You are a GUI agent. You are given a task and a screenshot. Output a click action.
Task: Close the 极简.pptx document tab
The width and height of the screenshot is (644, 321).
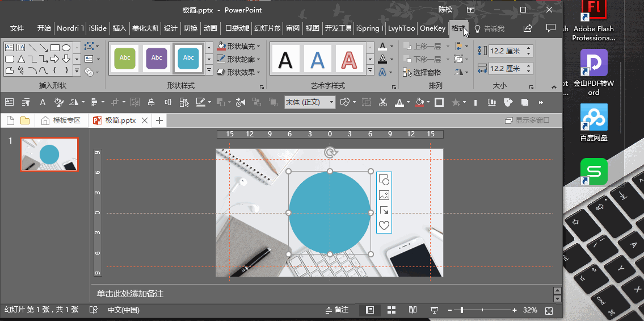pos(144,120)
